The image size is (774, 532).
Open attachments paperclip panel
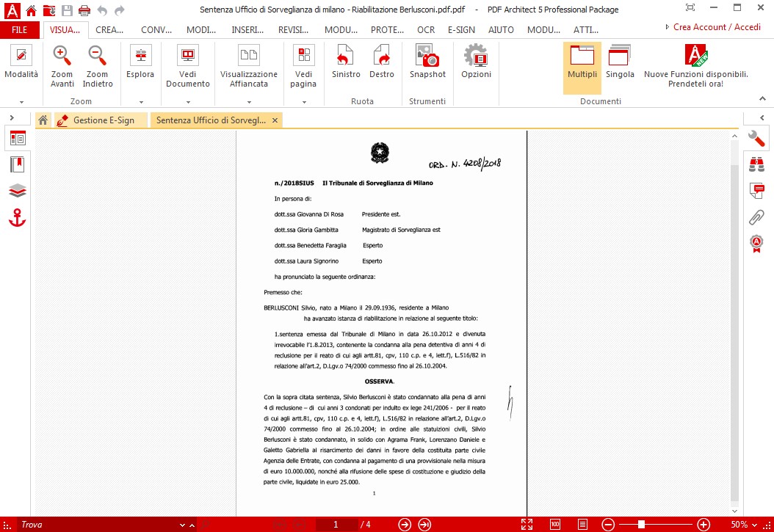756,217
